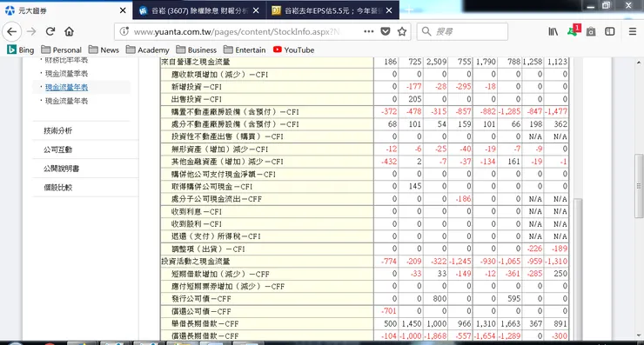This screenshot has width=644, height=345.
Task: Close the 谷崧 (3607) 除權除息 tab
Action: pos(256,10)
